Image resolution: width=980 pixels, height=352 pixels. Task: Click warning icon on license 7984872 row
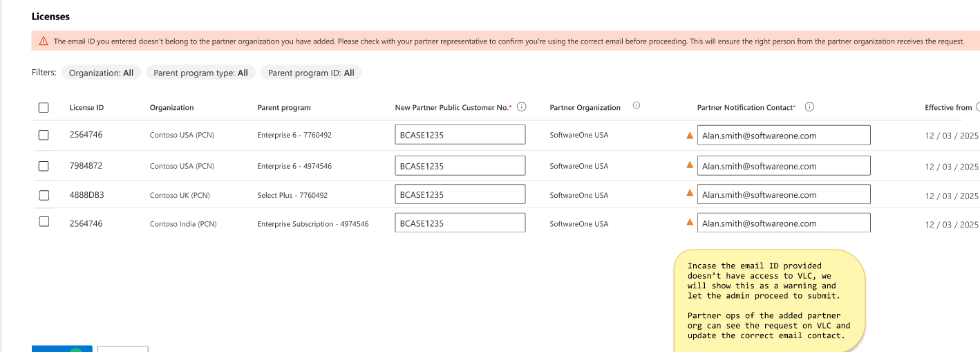690,165
